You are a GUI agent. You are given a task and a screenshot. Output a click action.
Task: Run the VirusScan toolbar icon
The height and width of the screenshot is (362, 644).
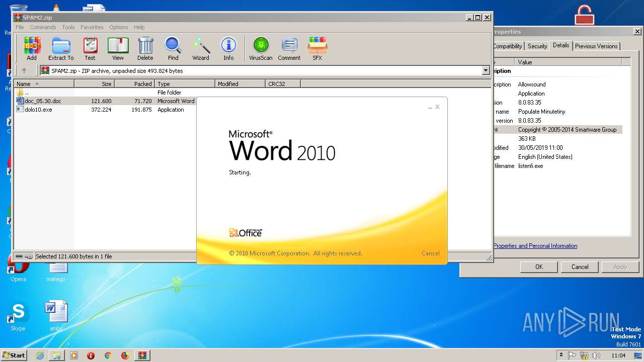pyautogui.click(x=261, y=49)
